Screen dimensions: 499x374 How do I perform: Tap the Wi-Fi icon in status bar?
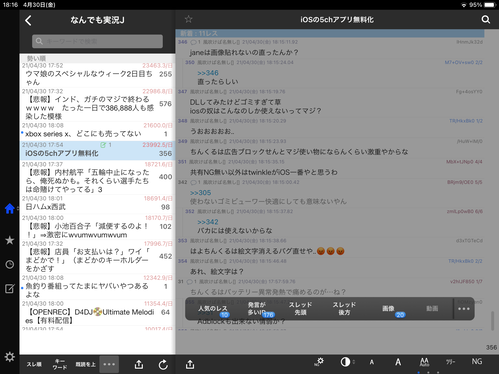coord(464,5)
